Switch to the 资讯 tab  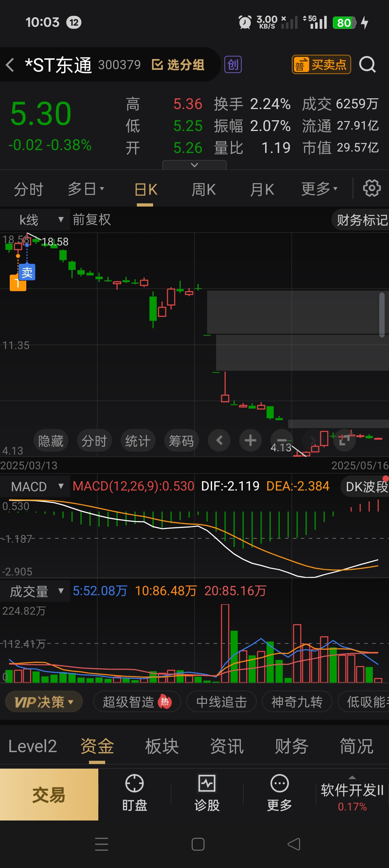coord(227,746)
